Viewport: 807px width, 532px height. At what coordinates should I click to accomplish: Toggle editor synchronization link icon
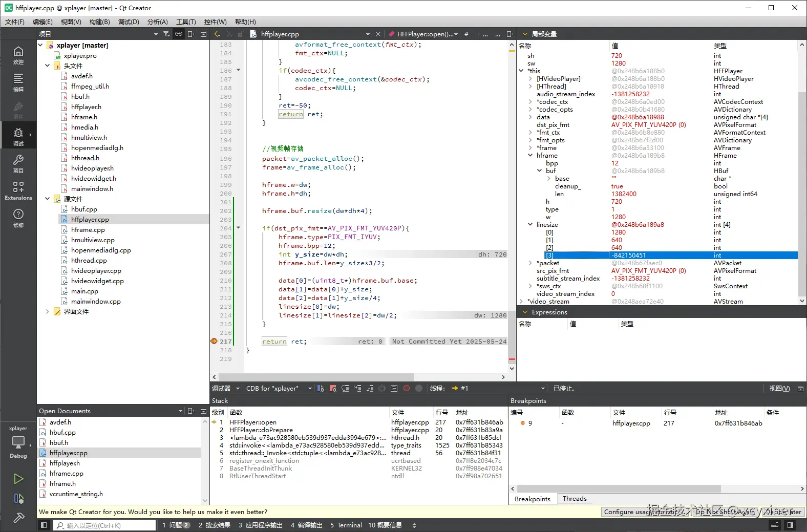(179, 34)
